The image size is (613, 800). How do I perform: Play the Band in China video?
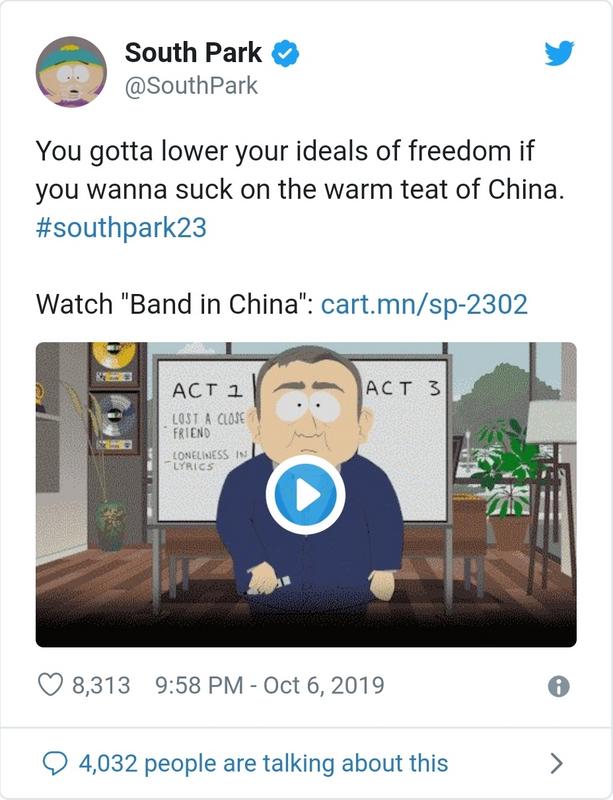[x=305, y=494]
